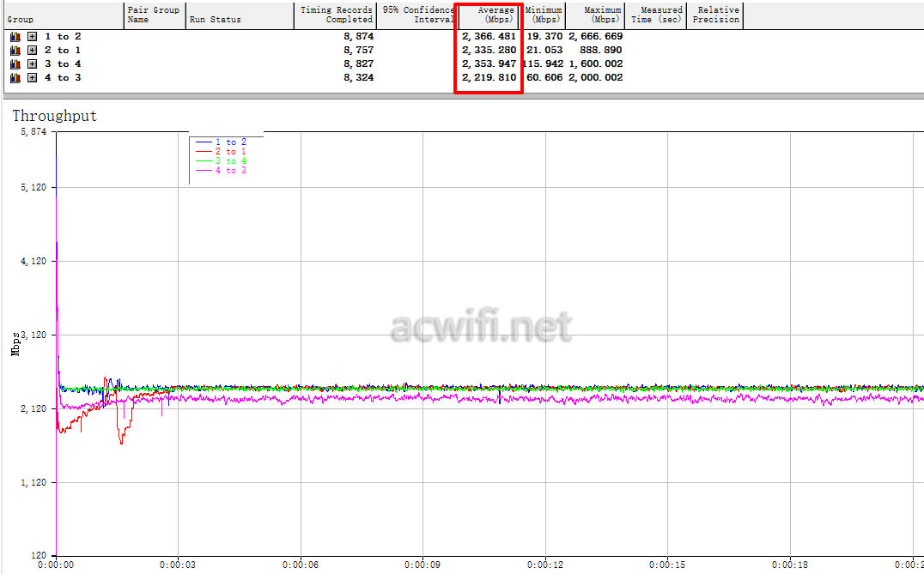This screenshot has width=924, height=574.
Task: Sort by the Group column header
Action: pyautogui.click(x=64, y=15)
